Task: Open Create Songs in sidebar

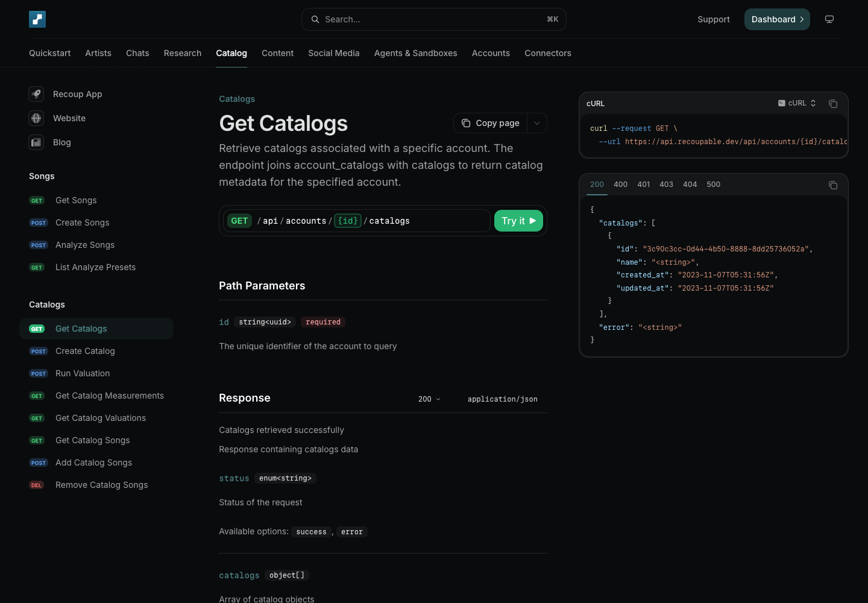Action: click(96, 223)
